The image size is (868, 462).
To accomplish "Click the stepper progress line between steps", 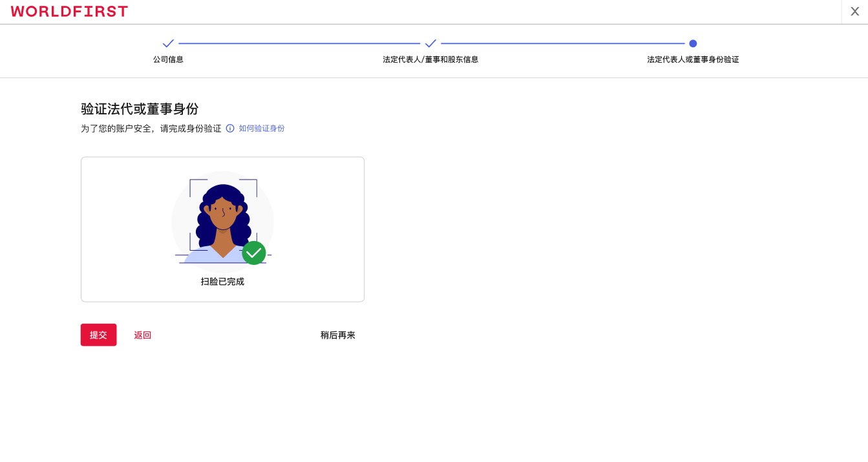I will click(297, 44).
